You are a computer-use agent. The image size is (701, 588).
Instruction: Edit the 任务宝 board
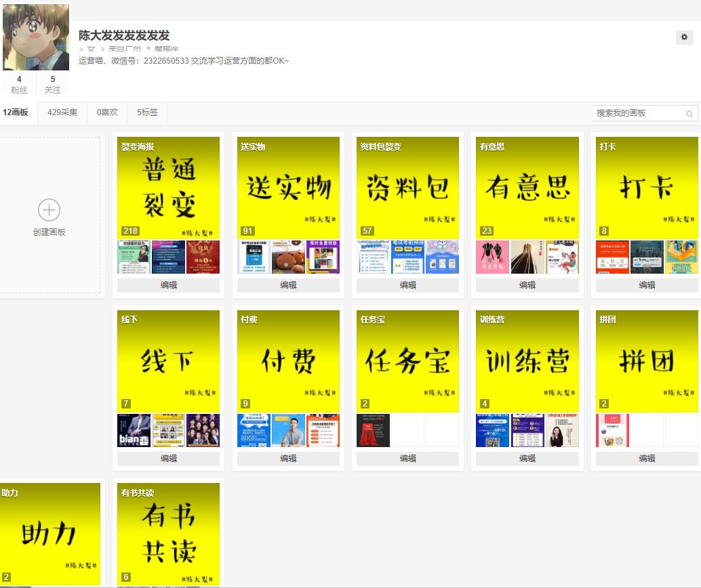tap(407, 459)
